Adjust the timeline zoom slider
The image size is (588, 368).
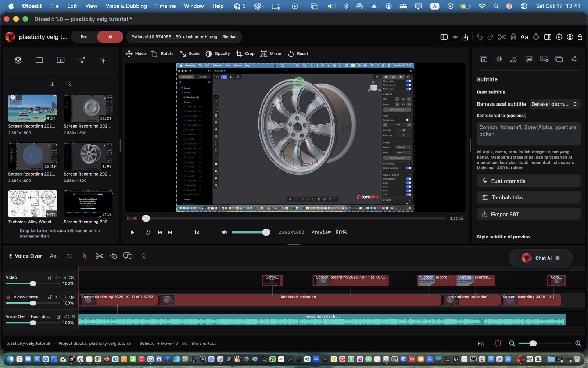point(545,343)
